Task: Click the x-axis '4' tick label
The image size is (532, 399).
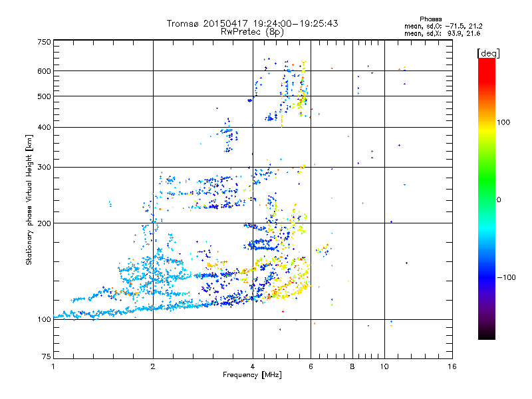Action: 253,366
